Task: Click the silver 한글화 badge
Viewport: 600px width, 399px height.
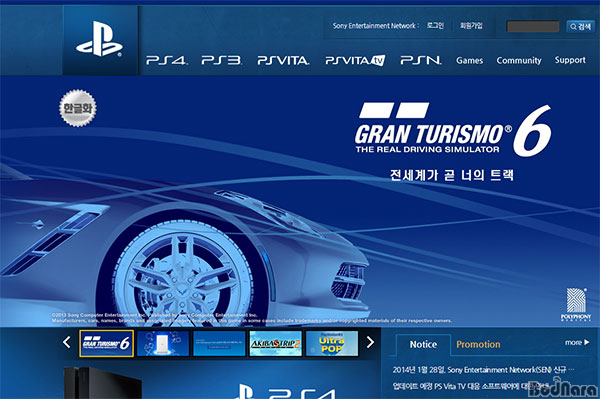Action: pos(78,108)
